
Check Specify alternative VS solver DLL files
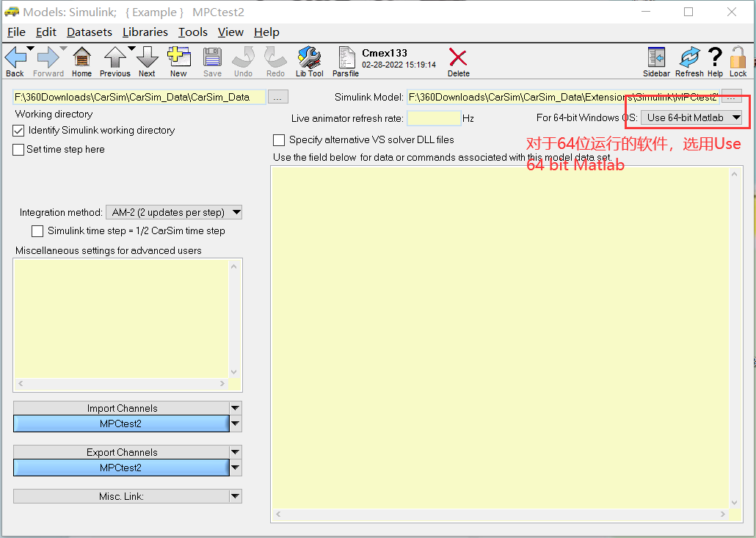277,139
